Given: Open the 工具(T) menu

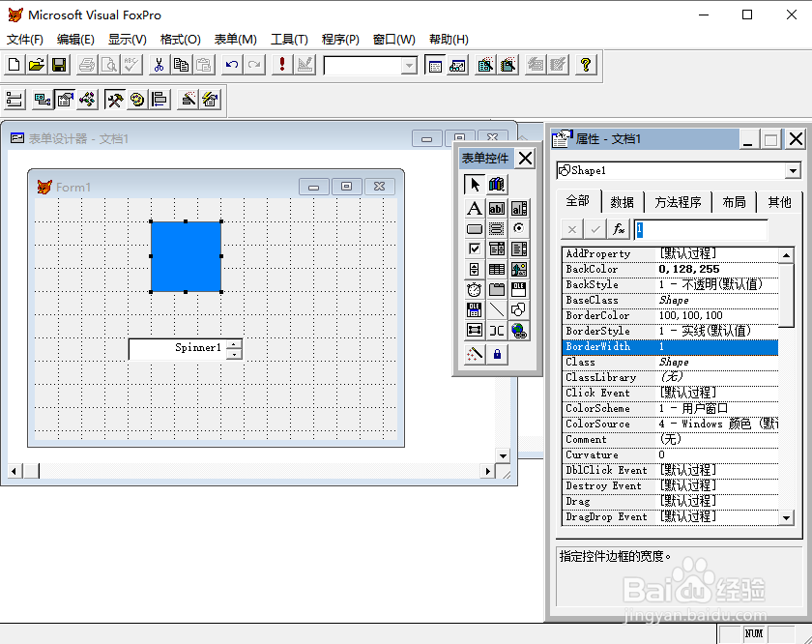Looking at the screenshot, I should 289,40.
